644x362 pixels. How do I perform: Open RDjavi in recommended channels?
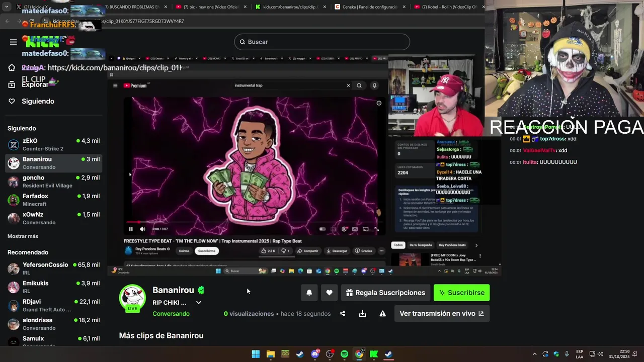pyautogui.click(x=53, y=306)
